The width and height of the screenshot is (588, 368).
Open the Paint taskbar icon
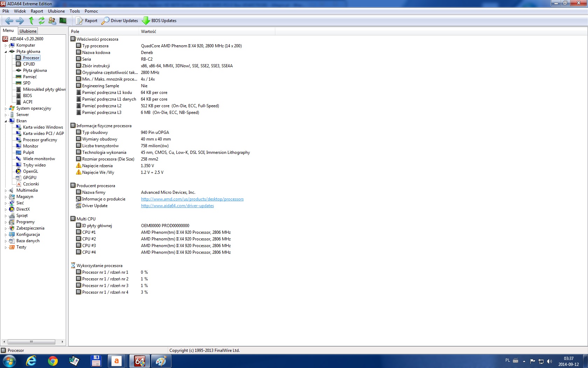(x=161, y=361)
